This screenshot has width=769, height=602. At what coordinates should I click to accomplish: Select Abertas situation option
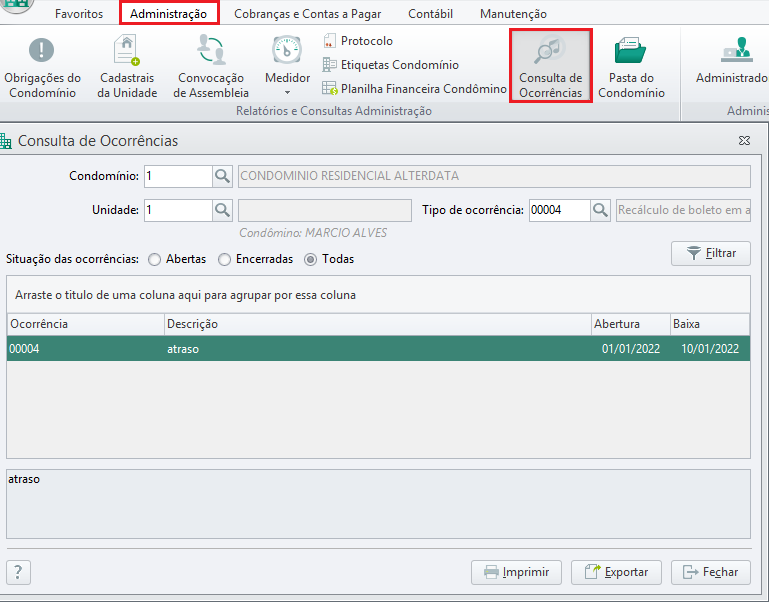point(177,259)
